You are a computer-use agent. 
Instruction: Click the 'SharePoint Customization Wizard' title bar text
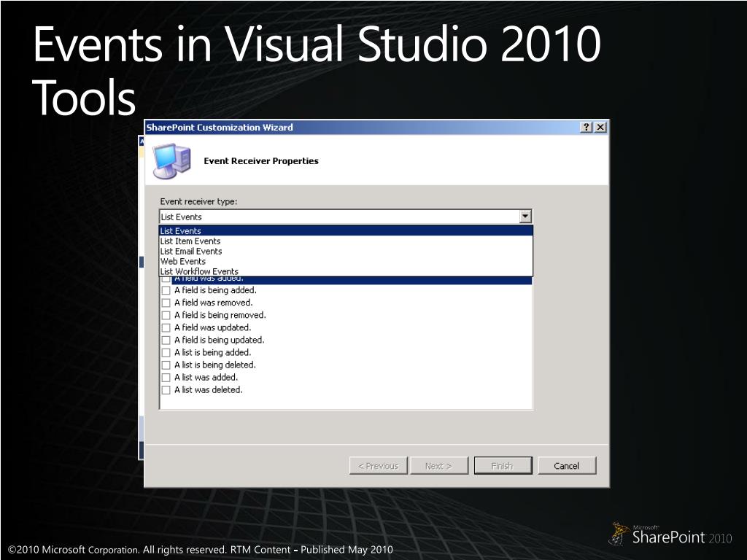pos(220,127)
